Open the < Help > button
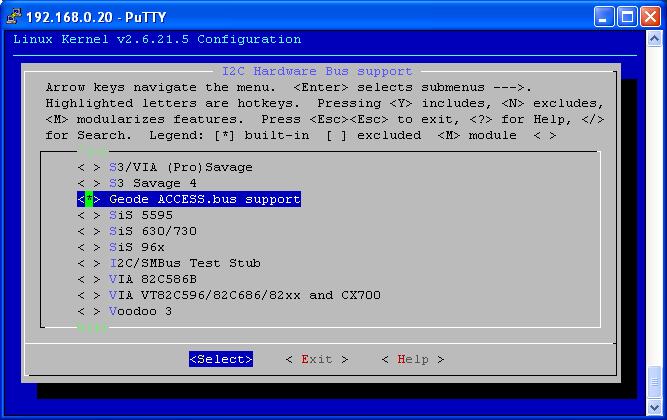The height and width of the screenshot is (420, 667). (413, 360)
